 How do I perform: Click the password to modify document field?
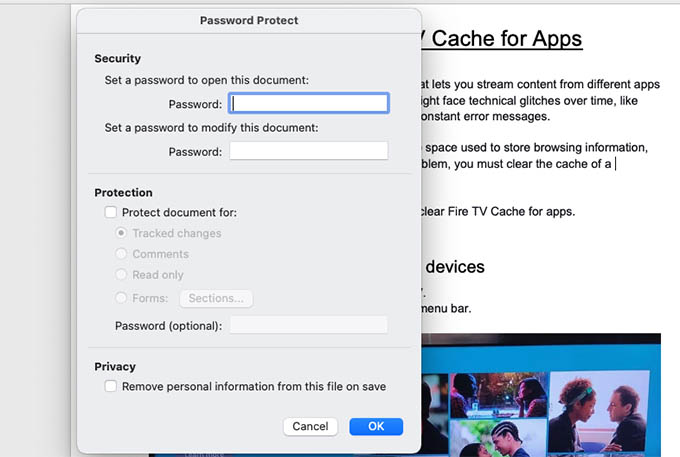[x=308, y=151]
